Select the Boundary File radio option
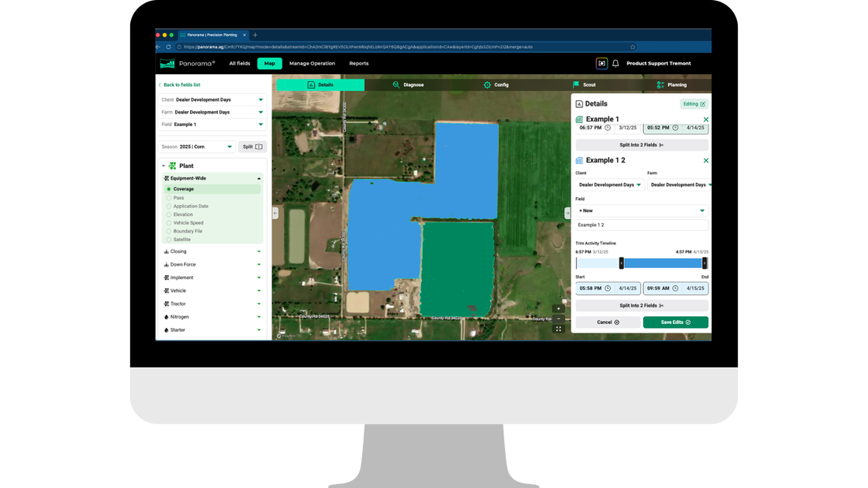Screen dimensions: 868x488 pos(169,231)
